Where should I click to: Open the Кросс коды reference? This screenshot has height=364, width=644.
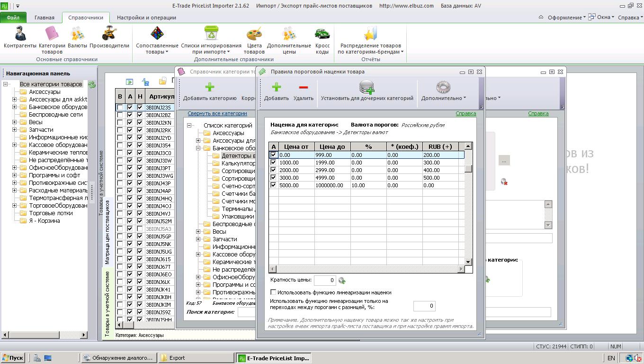pyautogui.click(x=322, y=40)
